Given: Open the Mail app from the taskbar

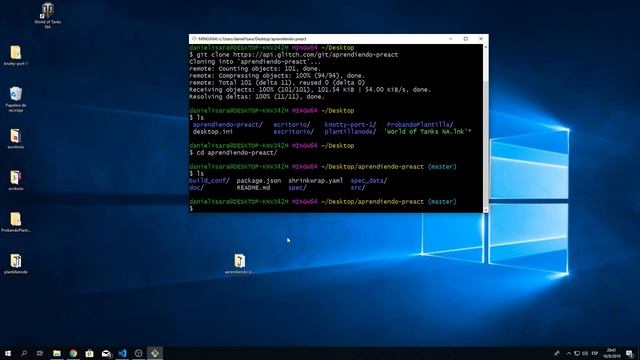Looking at the screenshot, I should [x=106, y=353].
